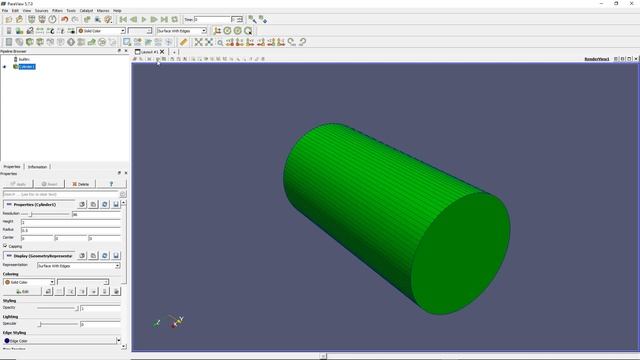Click the color palette icon in main toolbar
Screen dimensions: 640x360
pyautogui.click(x=108, y=19)
